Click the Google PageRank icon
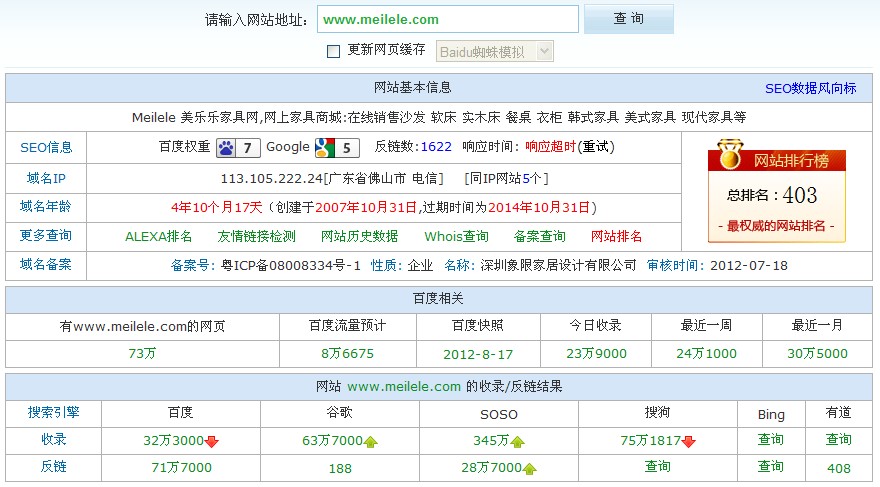The width and height of the screenshot is (880, 487). coord(324,148)
